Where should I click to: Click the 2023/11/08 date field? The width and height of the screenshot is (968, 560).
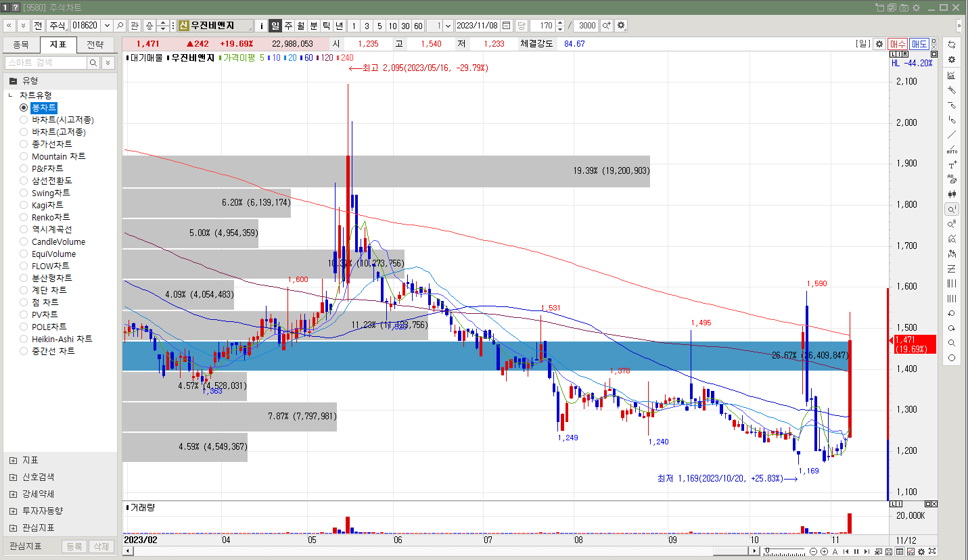pyautogui.click(x=478, y=26)
